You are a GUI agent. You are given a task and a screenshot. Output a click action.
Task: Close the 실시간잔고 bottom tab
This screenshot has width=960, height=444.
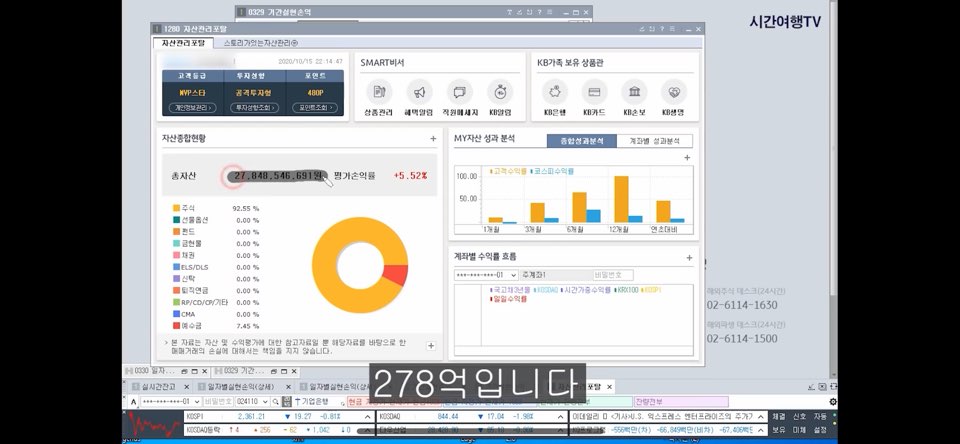pos(187,386)
